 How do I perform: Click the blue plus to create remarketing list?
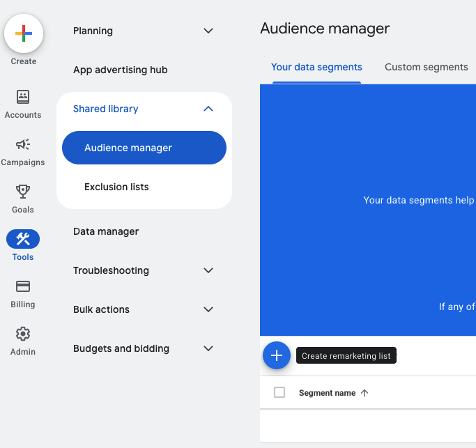[277, 355]
